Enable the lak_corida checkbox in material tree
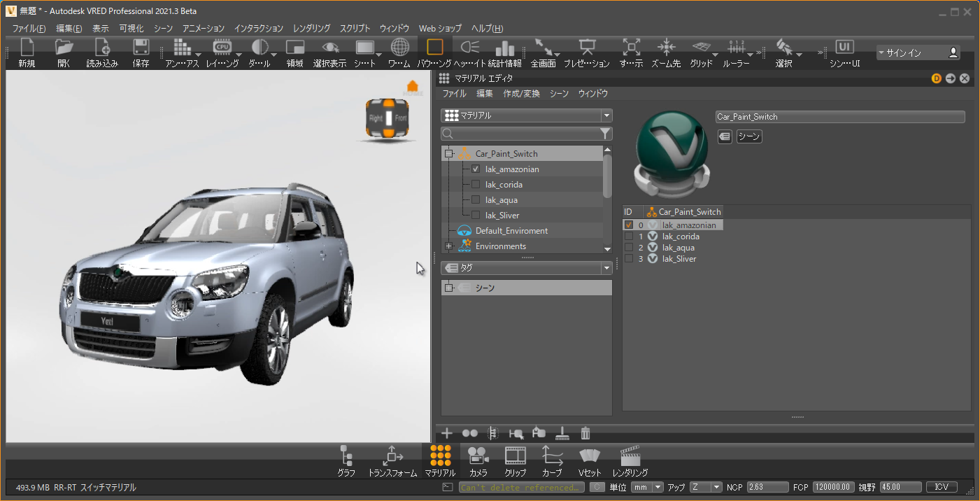Screen dimensions: 980x501 476,185
